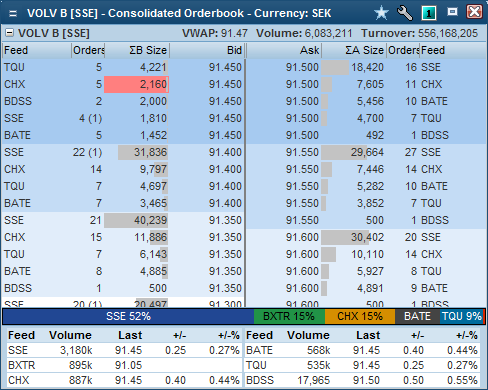Click the TQU 9% blue segment
Image resolution: width=488 pixels, height=390 pixels.
tap(461, 316)
